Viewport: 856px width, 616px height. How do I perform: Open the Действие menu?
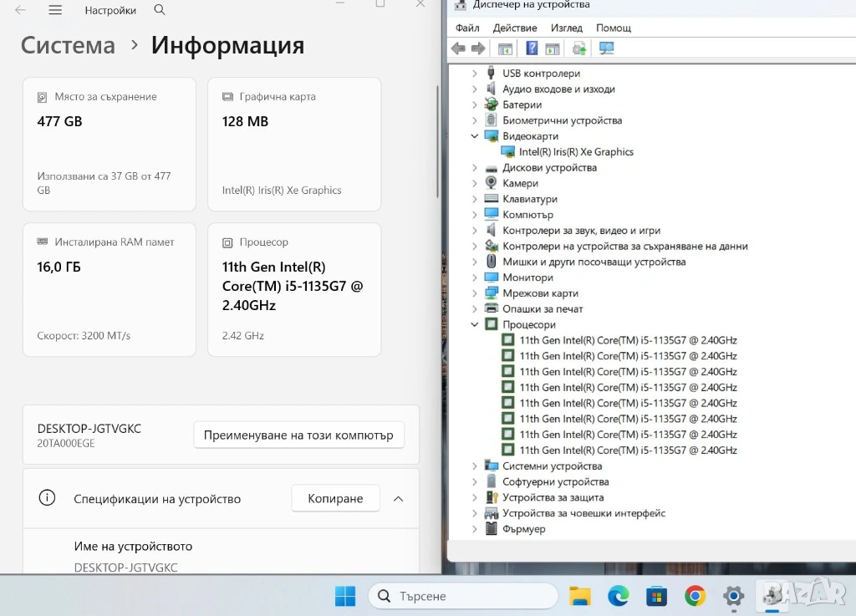pyautogui.click(x=515, y=28)
